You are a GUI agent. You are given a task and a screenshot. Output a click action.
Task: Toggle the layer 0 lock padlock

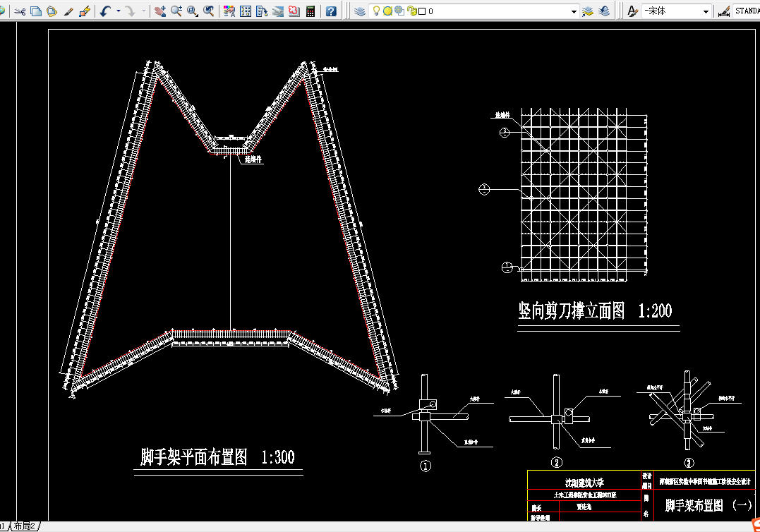[x=411, y=11]
